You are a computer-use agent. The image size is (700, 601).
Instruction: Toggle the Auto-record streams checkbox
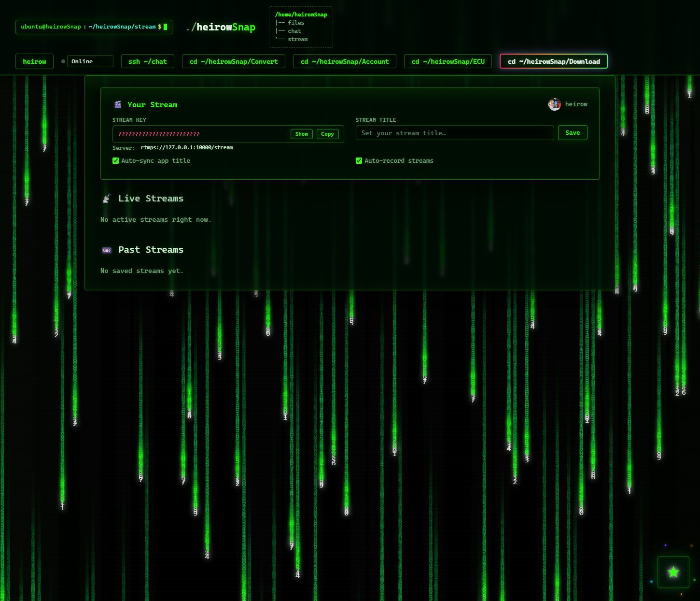[x=359, y=161]
